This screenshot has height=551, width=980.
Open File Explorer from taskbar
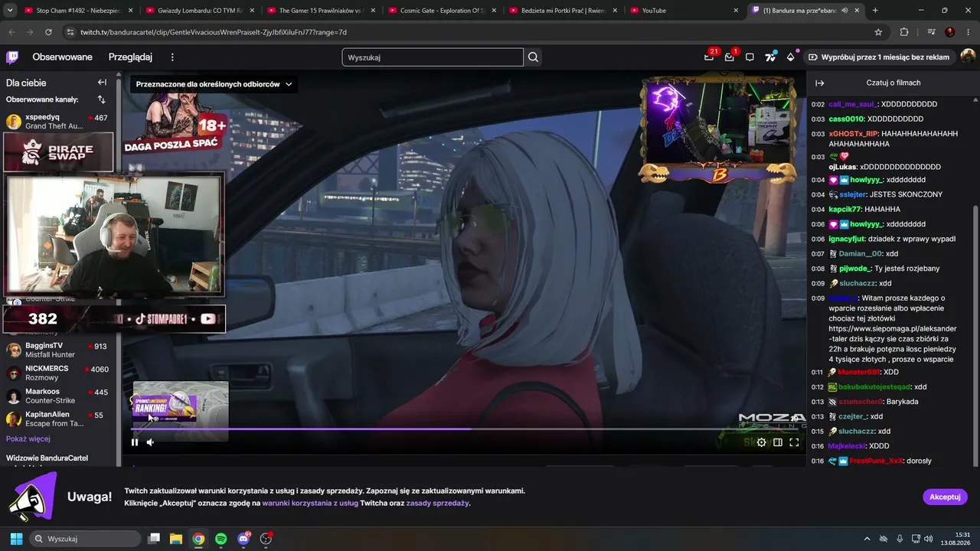pos(175,539)
